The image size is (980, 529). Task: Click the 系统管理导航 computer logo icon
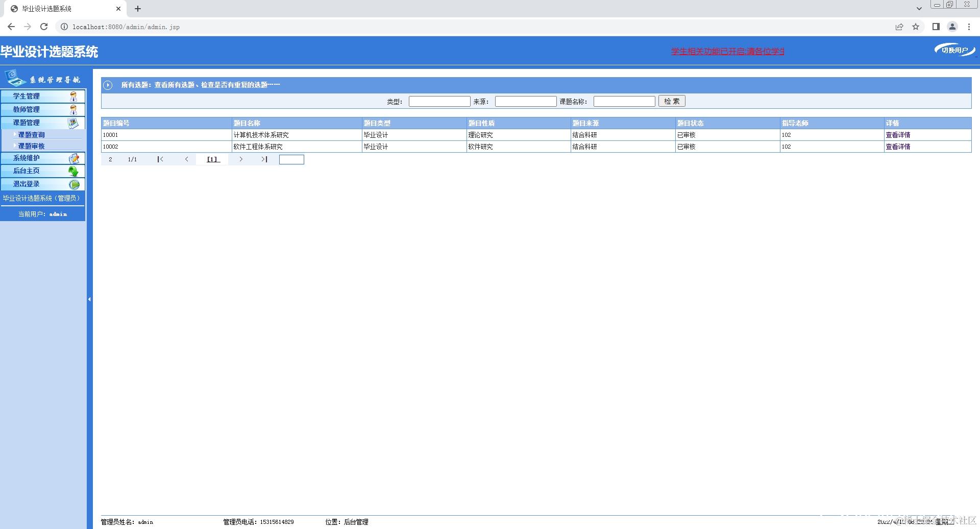pyautogui.click(x=15, y=79)
